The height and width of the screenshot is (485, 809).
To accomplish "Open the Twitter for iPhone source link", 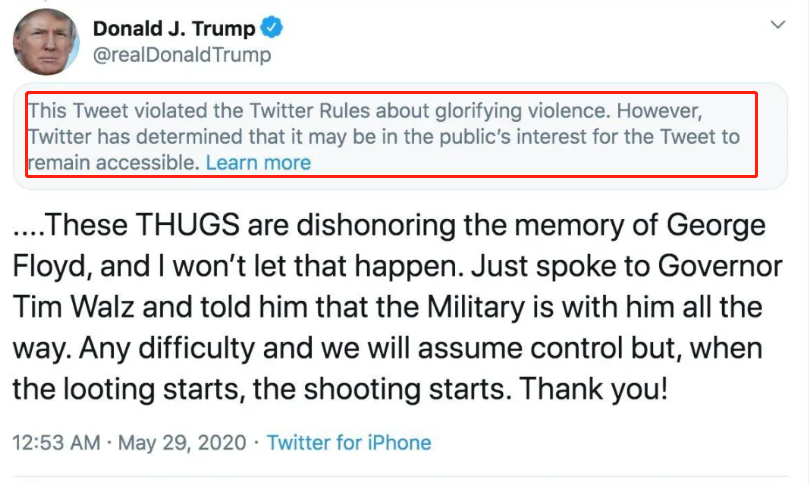I will 349,441.
